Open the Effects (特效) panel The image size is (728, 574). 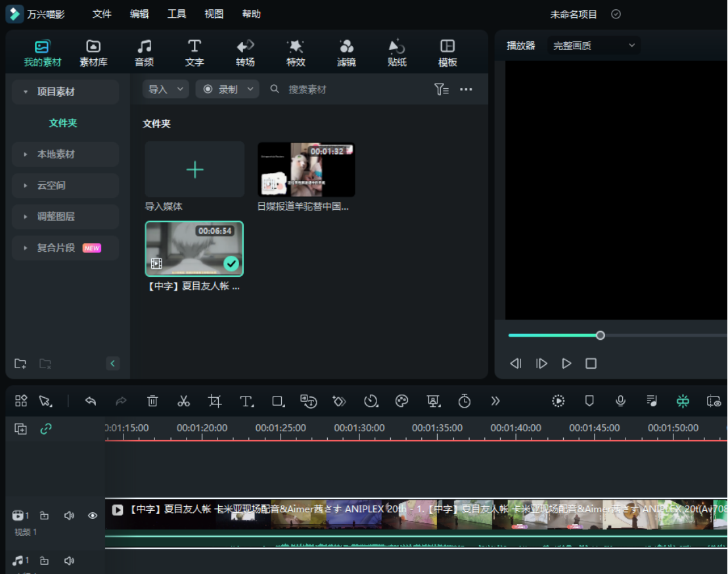click(296, 53)
